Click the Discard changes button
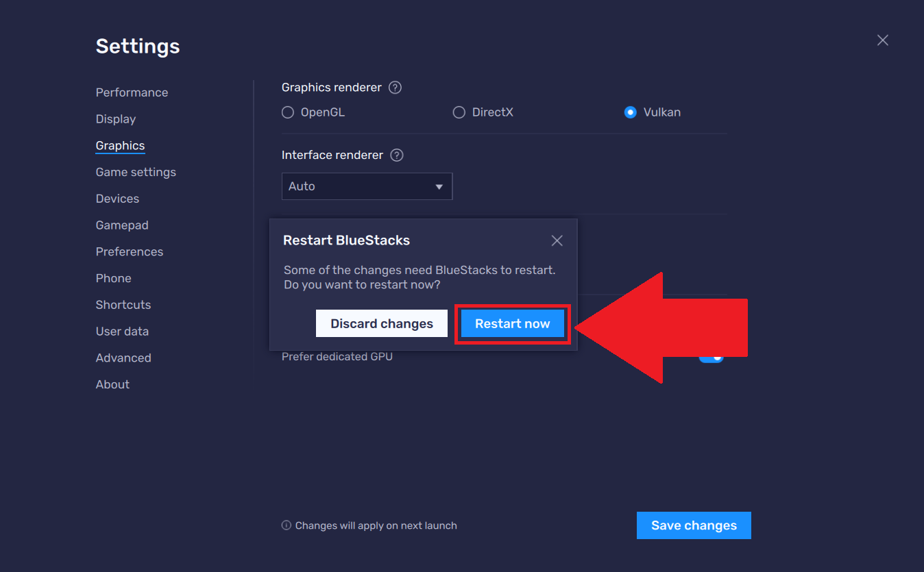924x572 pixels. point(382,324)
